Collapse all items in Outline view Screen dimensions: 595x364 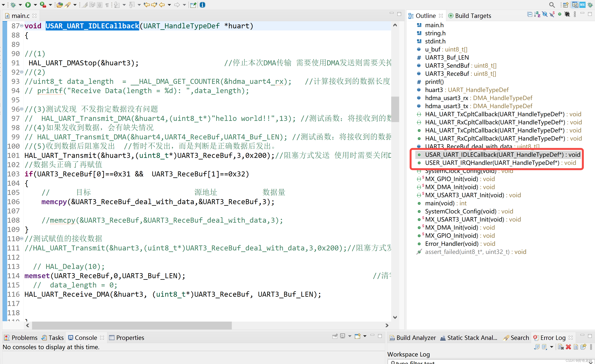(530, 14)
